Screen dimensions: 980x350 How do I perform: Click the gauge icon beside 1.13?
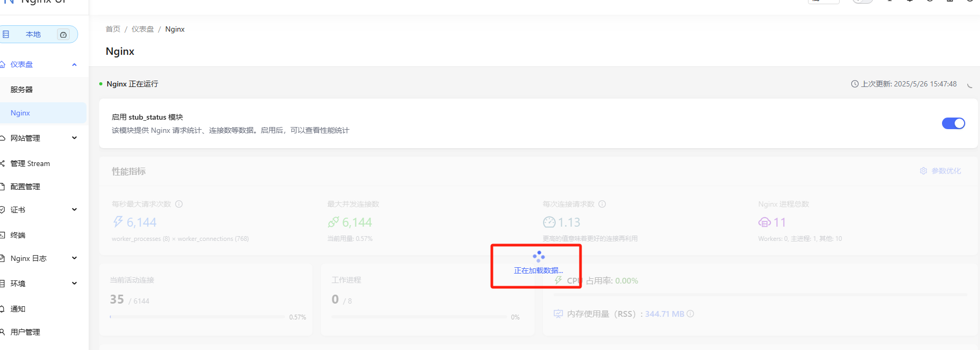(549, 222)
